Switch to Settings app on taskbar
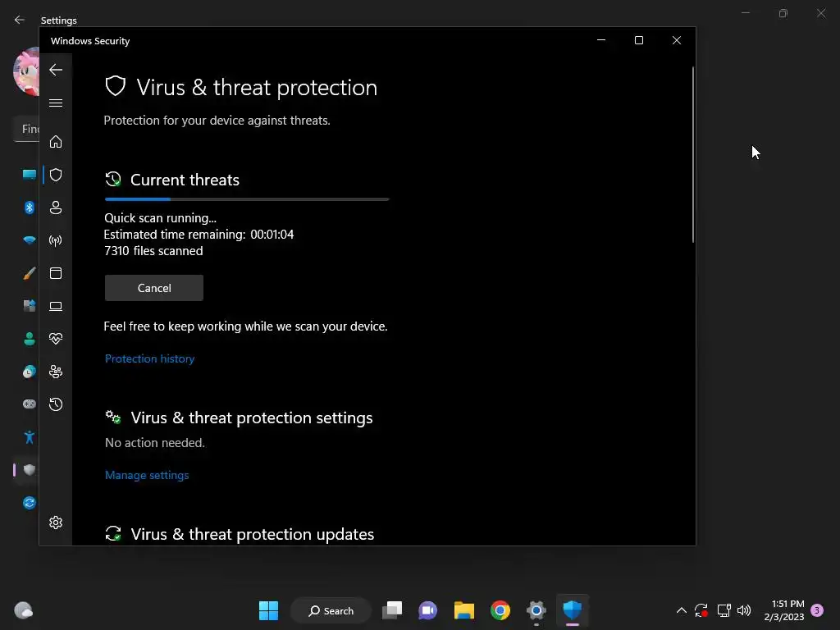This screenshot has width=840, height=630. coord(536,610)
